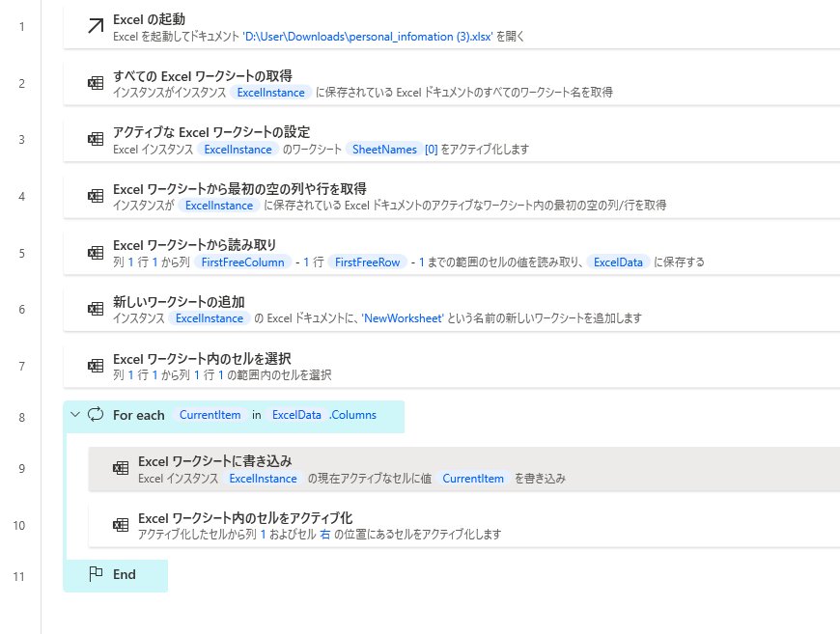
Task: Click the flag icon beside End
Action: [x=96, y=573]
